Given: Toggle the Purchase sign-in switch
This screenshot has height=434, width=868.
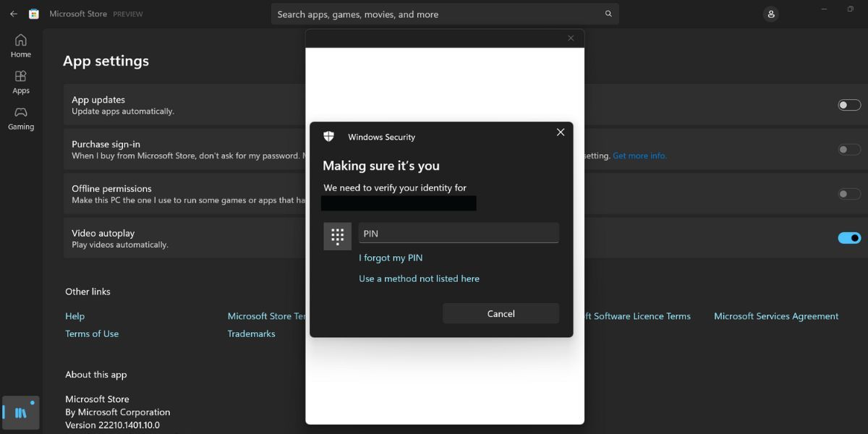Looking at the screenshot, I should pos(849,150).
